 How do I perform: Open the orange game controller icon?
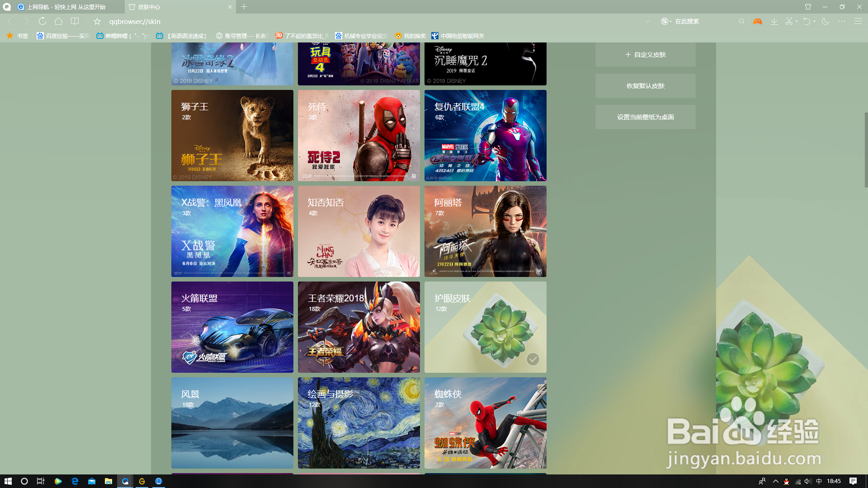(x=757, y=21)
